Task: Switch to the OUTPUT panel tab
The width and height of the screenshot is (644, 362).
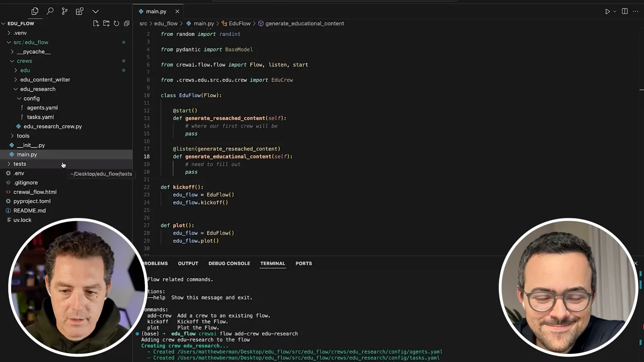Action: [188, 263]
